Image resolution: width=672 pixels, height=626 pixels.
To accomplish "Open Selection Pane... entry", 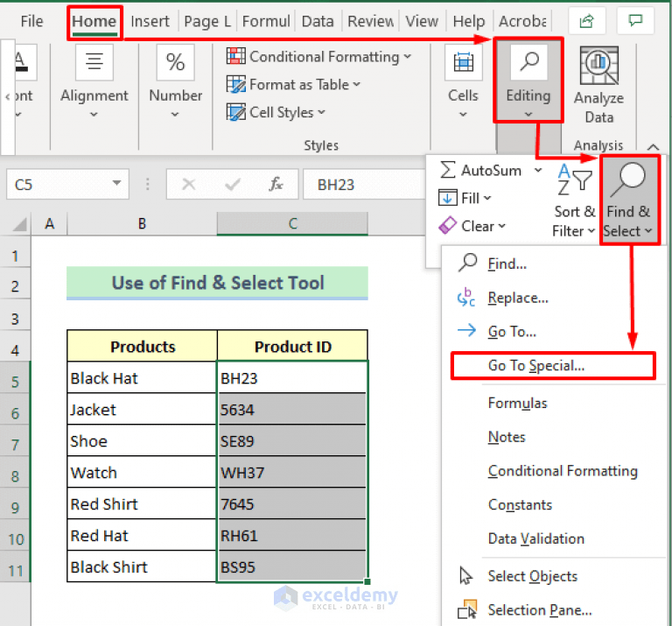I will pos(540,609).
